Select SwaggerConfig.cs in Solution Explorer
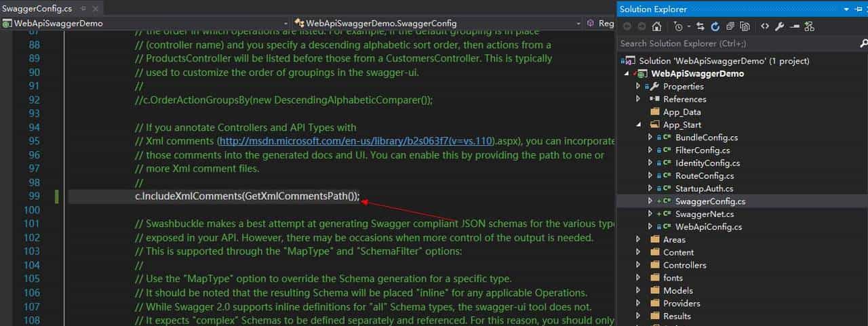This screenshot has height=326, width=868. (x=710, y=202)
